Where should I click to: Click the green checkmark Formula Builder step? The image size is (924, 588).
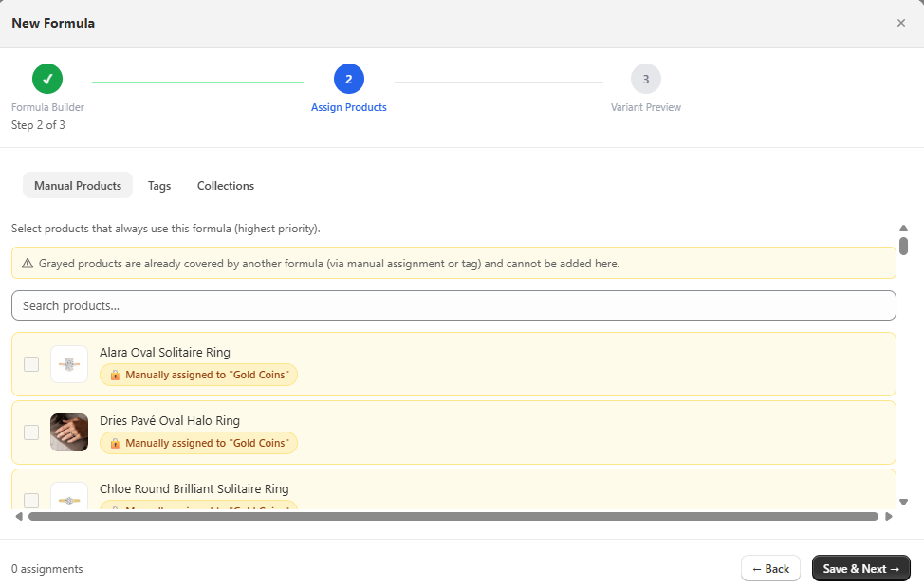(47, 79)
